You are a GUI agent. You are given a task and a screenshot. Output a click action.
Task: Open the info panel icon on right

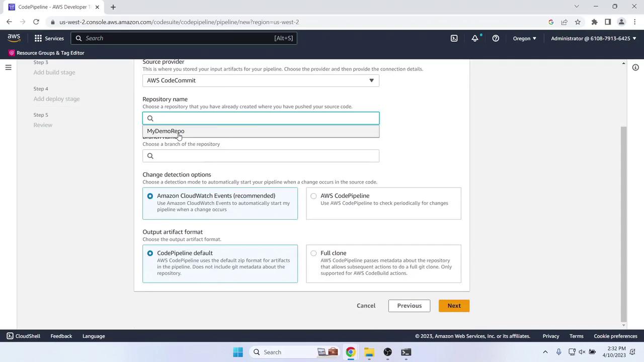[x=635, y=67]
